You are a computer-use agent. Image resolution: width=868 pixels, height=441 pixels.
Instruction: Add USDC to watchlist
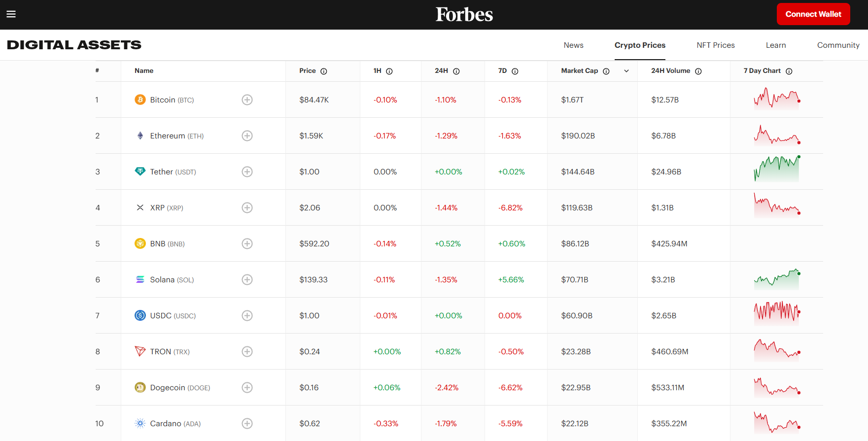[247, 315]
